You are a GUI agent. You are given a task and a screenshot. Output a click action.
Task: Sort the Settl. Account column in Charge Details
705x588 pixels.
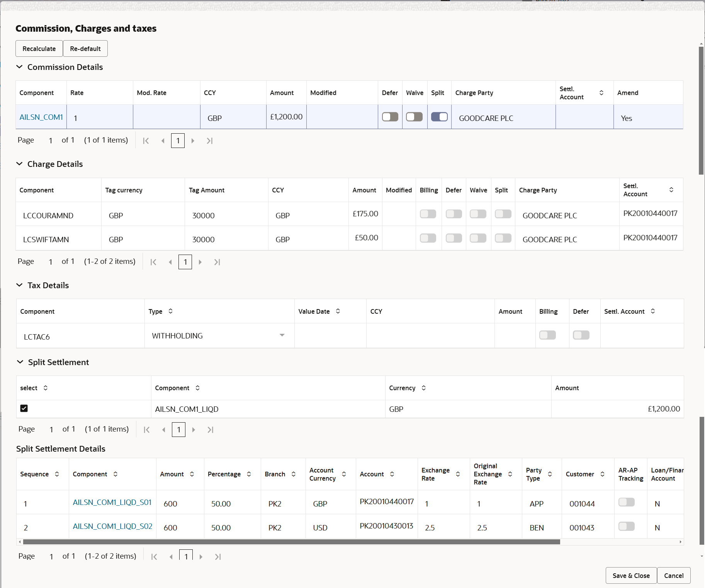[x=671, y=190]
